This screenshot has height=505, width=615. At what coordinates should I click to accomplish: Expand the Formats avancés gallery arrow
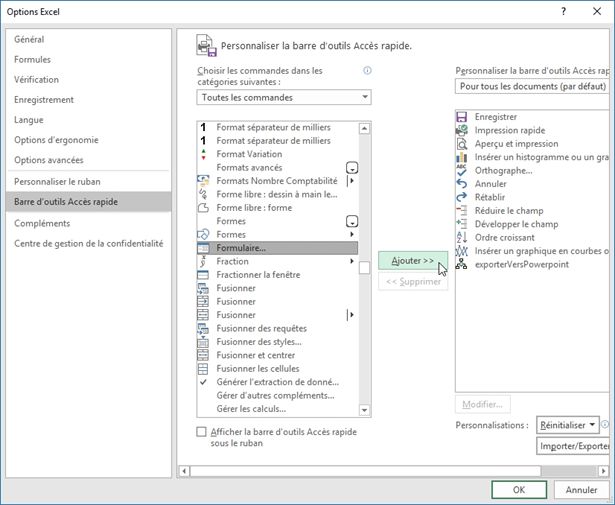(x=352, y=168)
